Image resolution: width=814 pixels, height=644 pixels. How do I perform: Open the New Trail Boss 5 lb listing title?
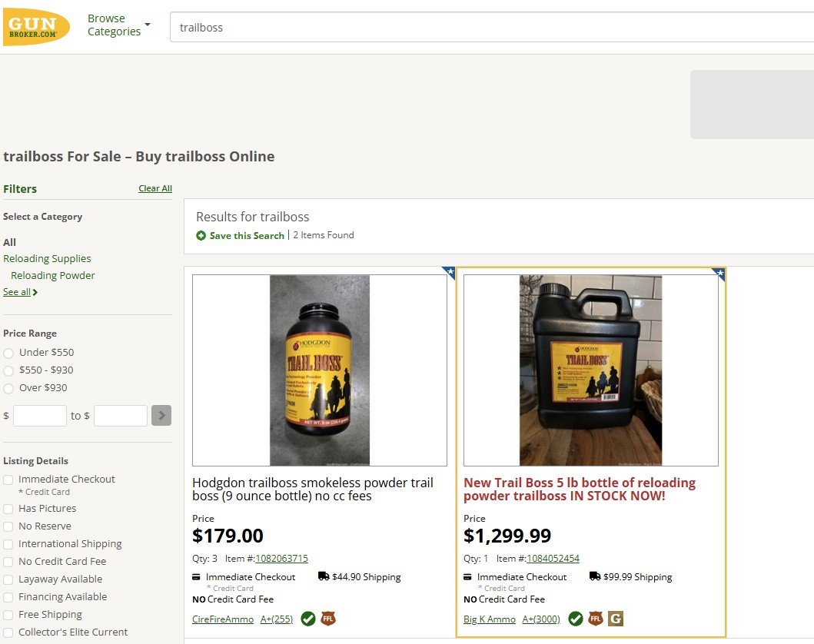click(x=580, y=490)
